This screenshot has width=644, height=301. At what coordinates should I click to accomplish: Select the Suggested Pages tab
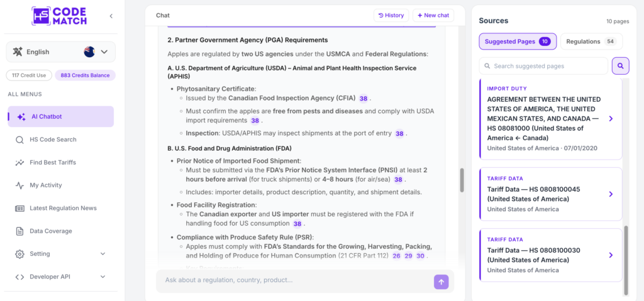(x=518, y=41)
